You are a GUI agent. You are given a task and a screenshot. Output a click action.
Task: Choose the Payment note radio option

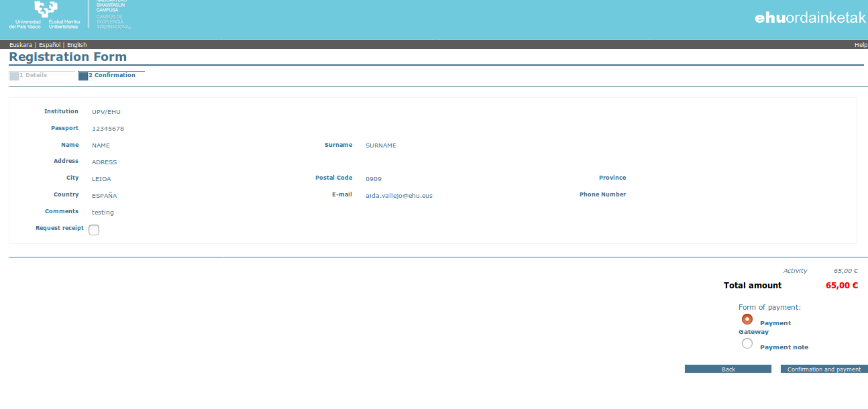pos(747,343)
